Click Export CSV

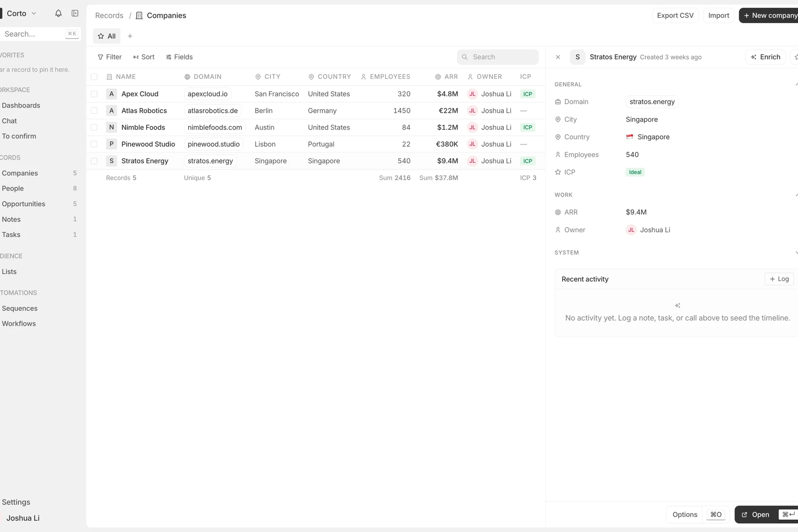click(x=675, y=15)
